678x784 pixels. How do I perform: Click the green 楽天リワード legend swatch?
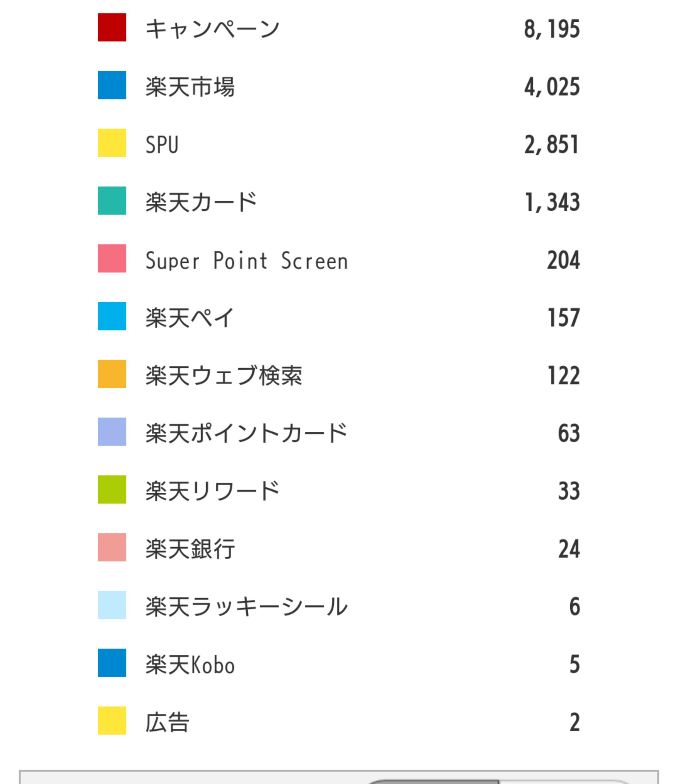pyautogui.click(x=112, y=489)
